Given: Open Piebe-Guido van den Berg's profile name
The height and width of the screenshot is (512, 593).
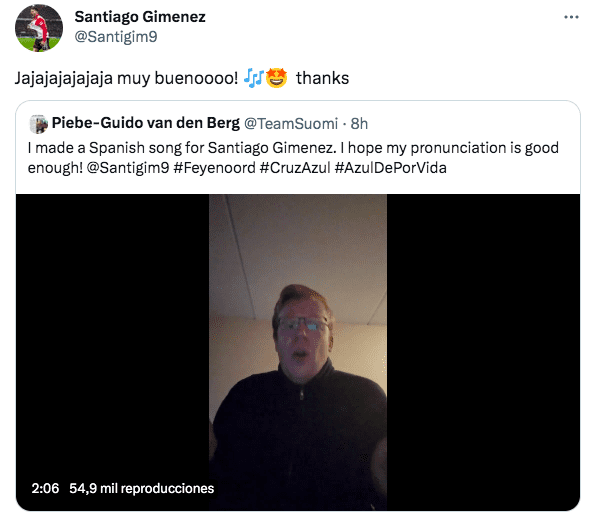Looking at the screenshot, I should point(146,123).
